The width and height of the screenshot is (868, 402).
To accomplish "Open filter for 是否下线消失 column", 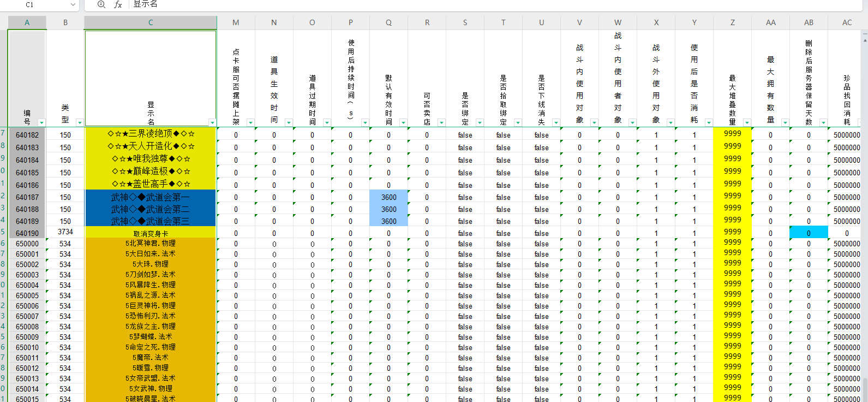I will click(x=556, y=122).
